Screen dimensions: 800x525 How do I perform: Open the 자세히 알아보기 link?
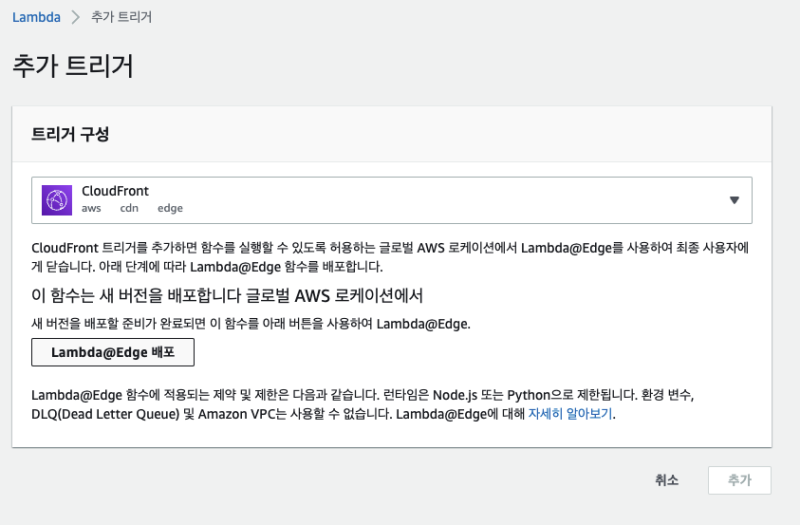[x=570, y=414]
